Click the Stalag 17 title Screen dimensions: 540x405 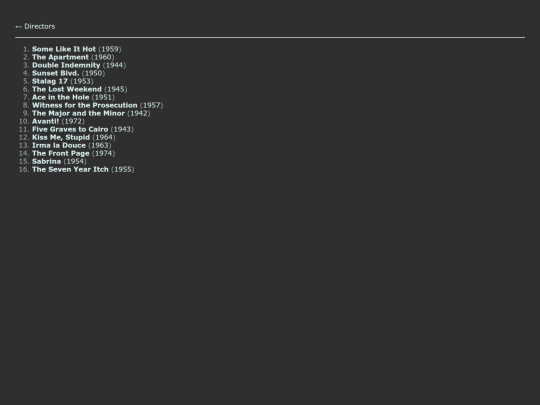point(50,81)
